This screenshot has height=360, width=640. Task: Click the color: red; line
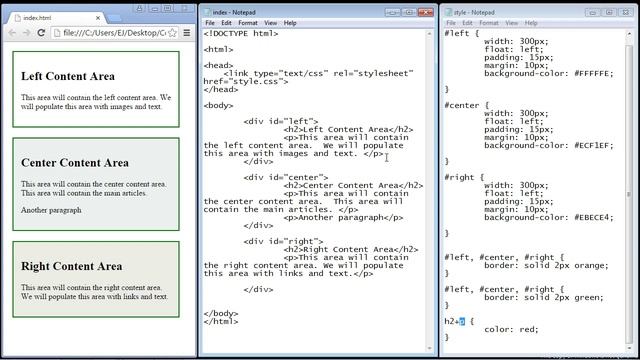(511, 329)
